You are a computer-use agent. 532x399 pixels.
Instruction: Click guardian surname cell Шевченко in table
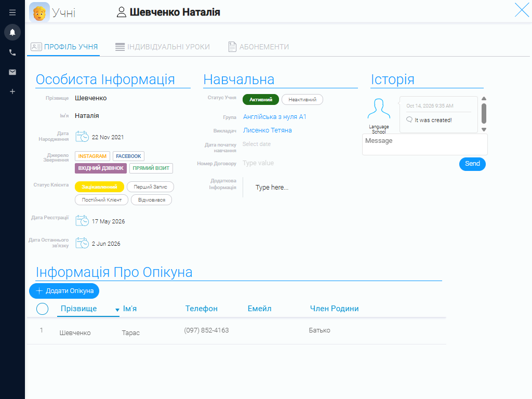point(75,333)
